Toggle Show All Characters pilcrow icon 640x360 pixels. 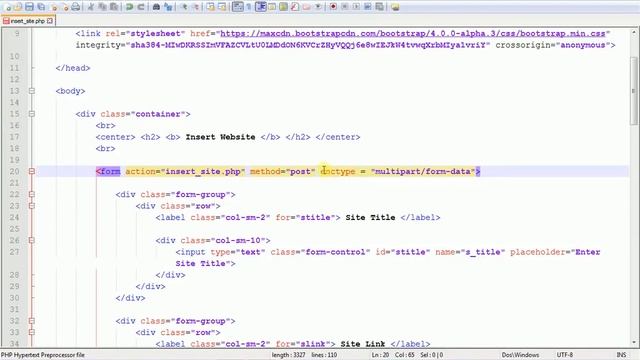coord(249,7)
